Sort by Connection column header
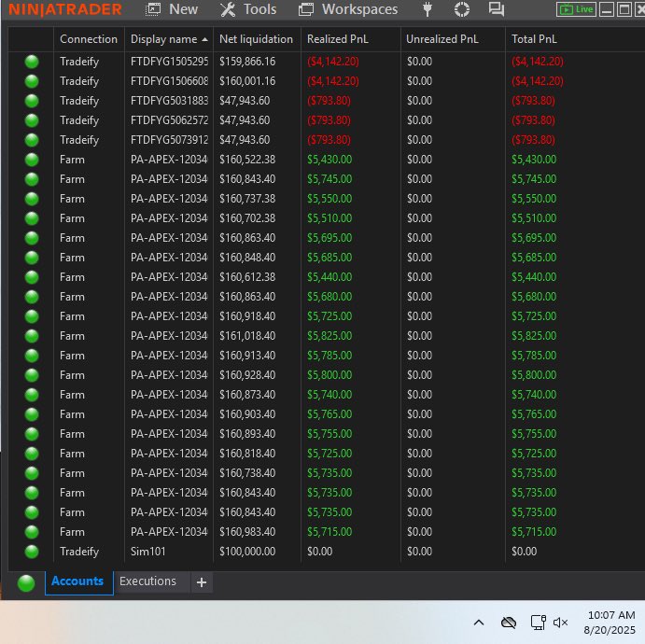 click(89, 39)
